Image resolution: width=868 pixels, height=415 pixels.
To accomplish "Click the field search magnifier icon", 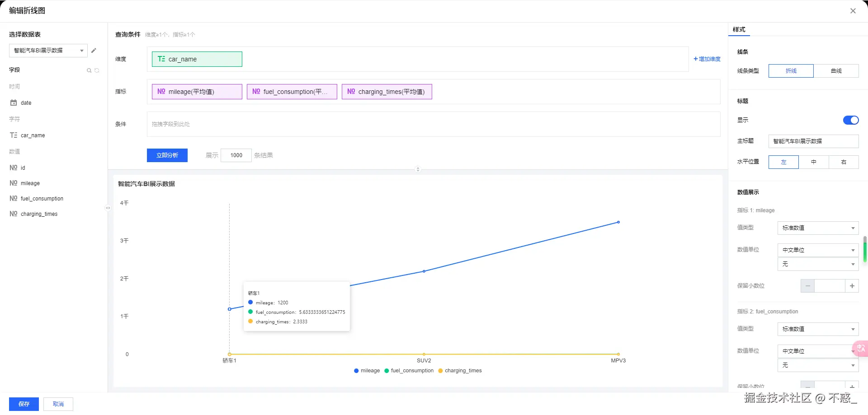I will [89, 70].
